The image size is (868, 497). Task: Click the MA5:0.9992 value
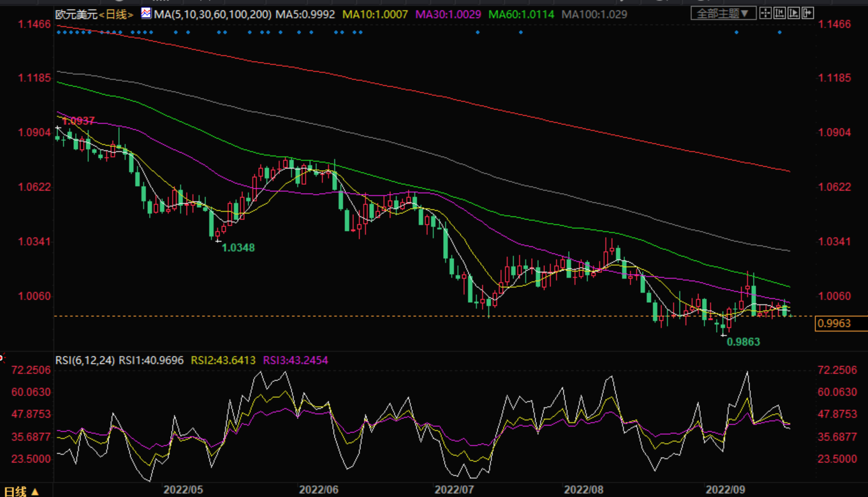click(305, 14)
